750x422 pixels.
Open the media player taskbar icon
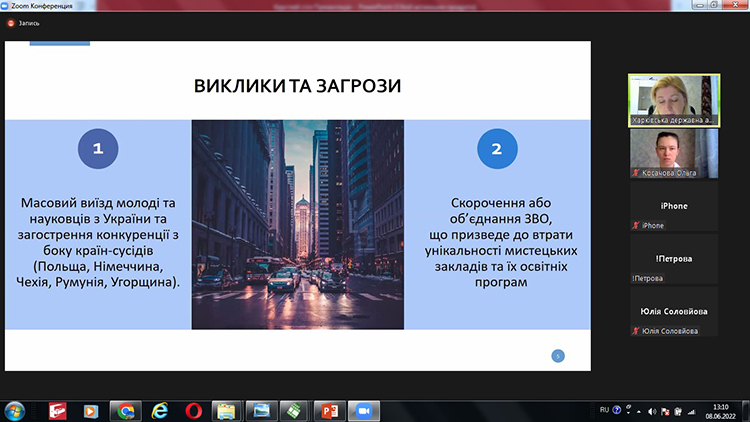91,411
